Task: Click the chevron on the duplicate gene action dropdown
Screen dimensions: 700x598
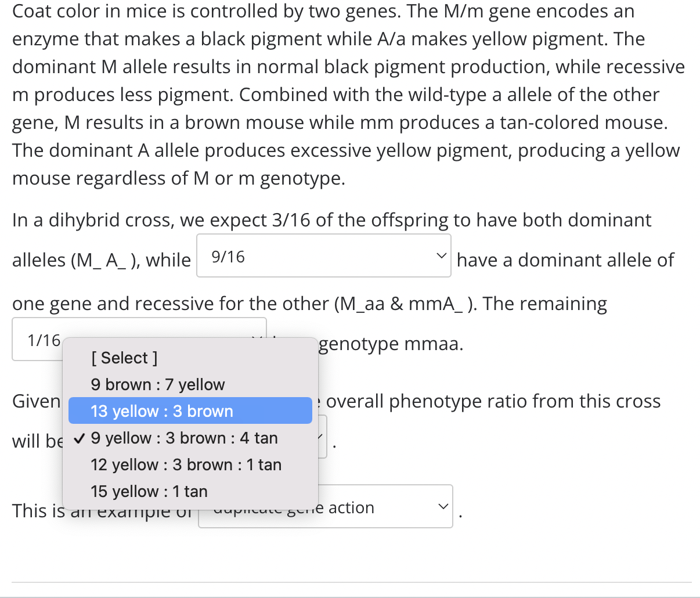Action: tap(443, 506)
